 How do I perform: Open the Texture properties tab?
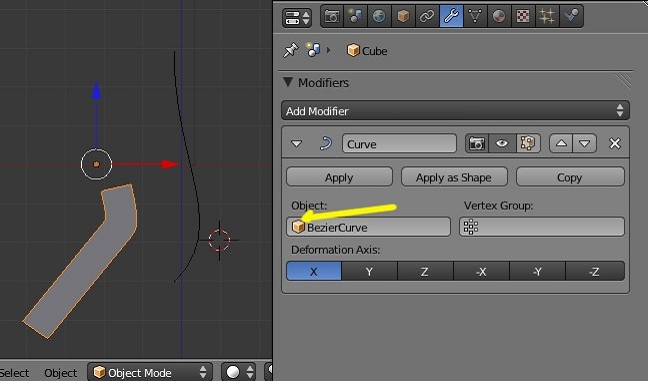coord(523,17)
